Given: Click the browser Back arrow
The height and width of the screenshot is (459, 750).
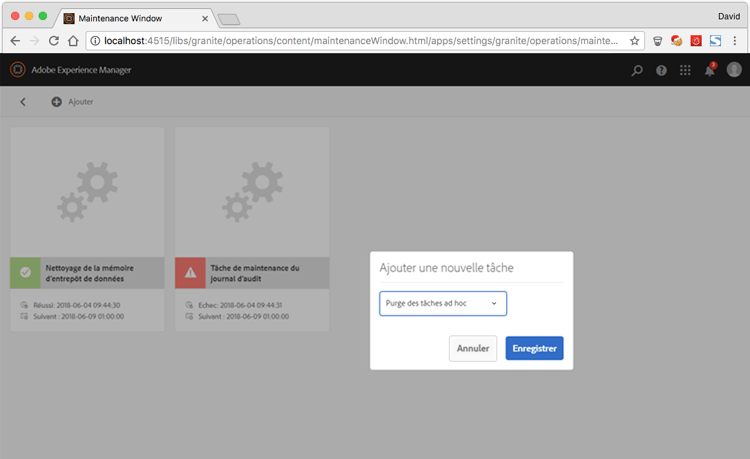Looking at the screenshot, I should pyautogui.click(x=15, y=41).
